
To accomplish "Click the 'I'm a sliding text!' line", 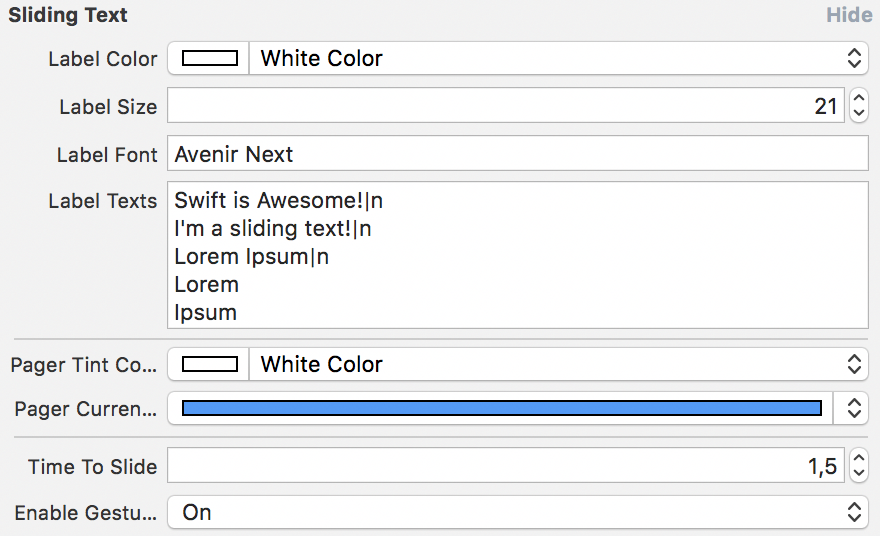I will click(272, 229).
